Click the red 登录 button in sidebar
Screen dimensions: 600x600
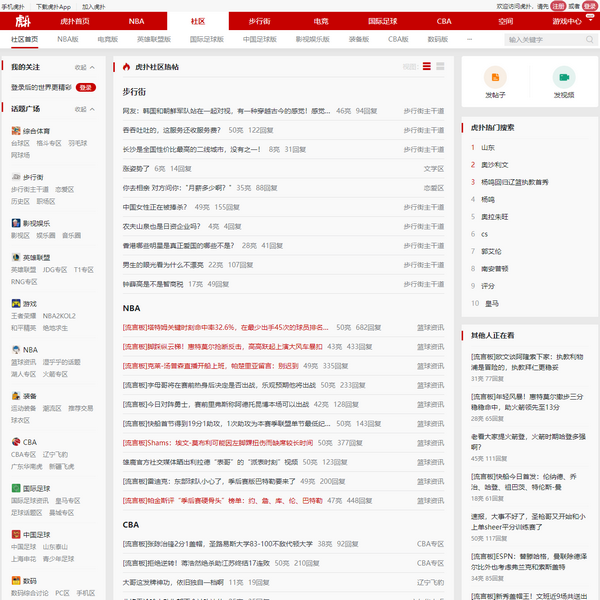[86, 87]
